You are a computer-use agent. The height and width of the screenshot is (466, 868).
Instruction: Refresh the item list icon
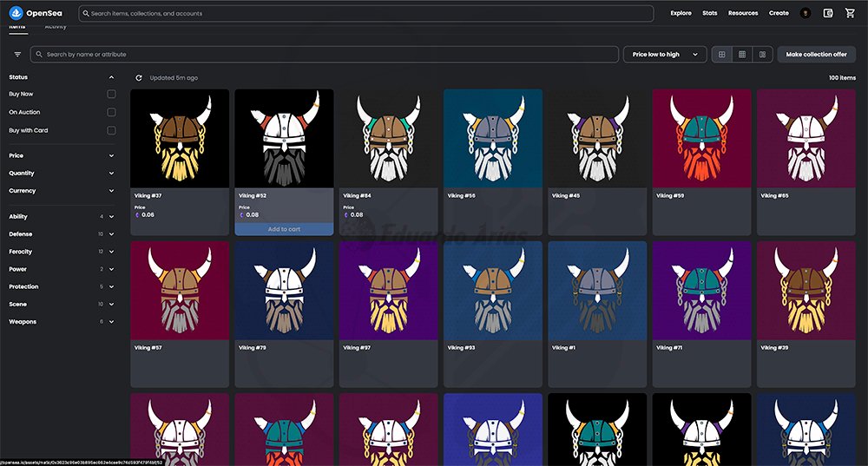(x=138, y=78)
